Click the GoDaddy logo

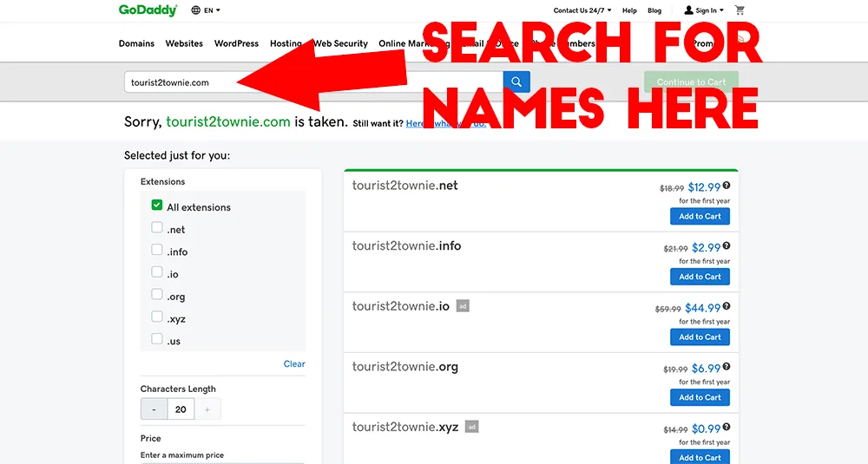(x=148, y=10)
